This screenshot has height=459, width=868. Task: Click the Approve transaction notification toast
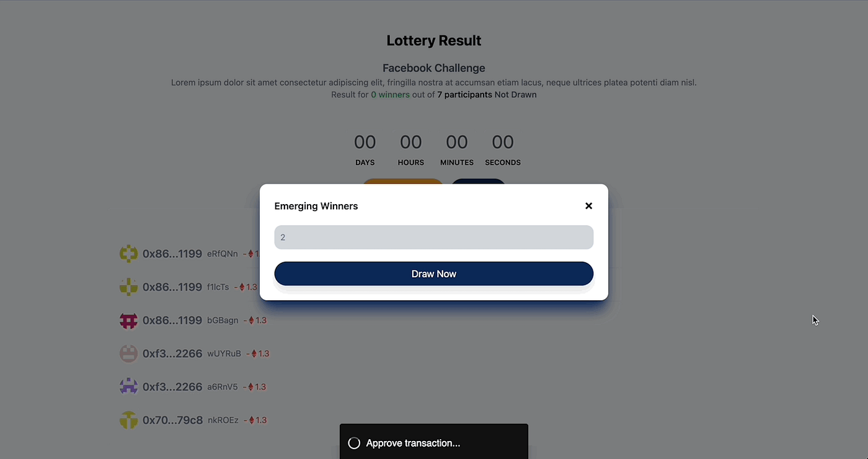(x=434, y=442)
